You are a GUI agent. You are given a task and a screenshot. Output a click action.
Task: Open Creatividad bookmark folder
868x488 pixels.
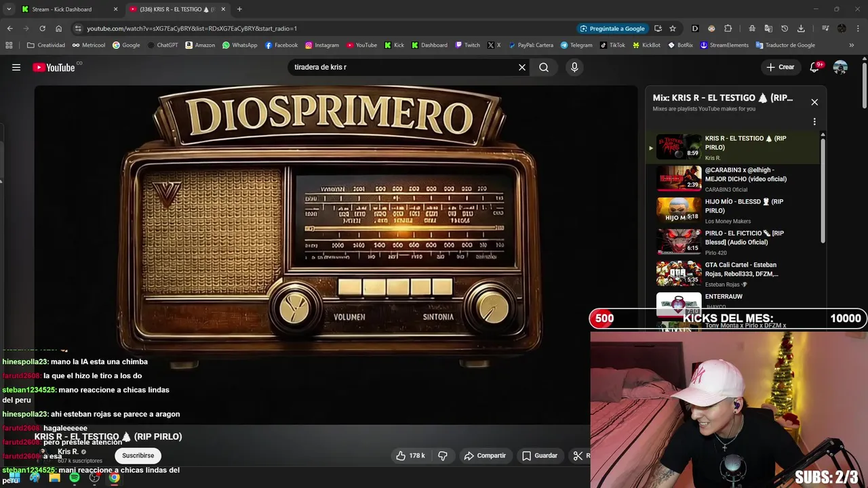[x=46, y=45]
